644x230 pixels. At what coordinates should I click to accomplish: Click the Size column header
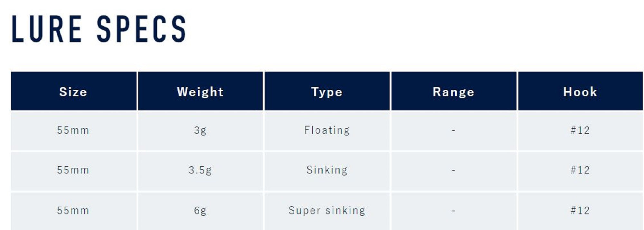pos(73,92)
